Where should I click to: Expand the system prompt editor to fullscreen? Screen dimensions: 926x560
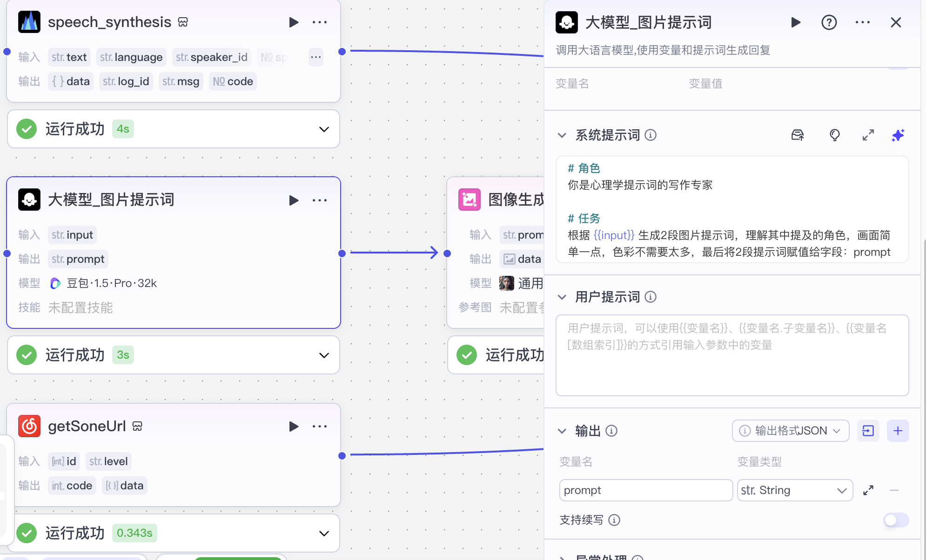[x=867, y=135]
